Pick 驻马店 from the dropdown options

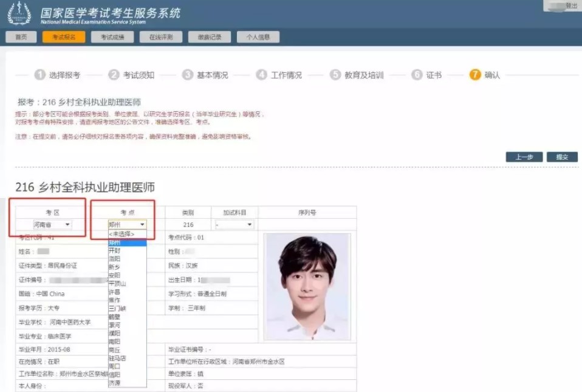(117, 359)
